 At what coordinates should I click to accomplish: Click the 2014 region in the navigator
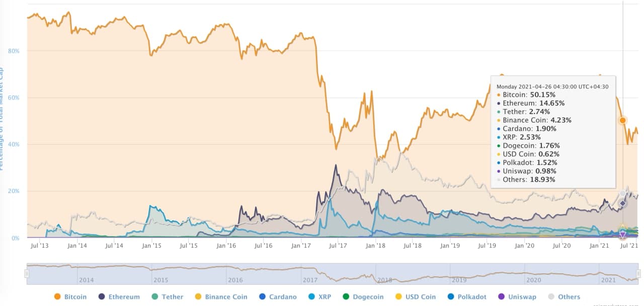(86, 280)
